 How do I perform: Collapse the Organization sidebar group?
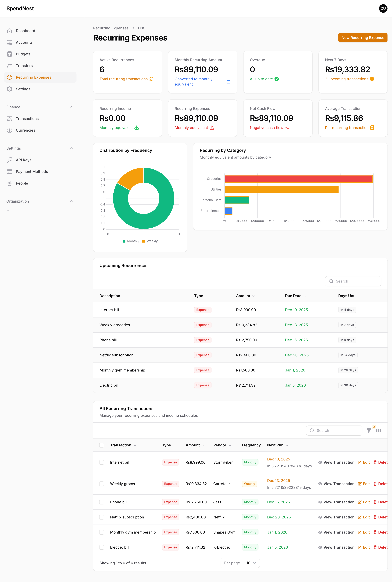click(x=72, y=201)
